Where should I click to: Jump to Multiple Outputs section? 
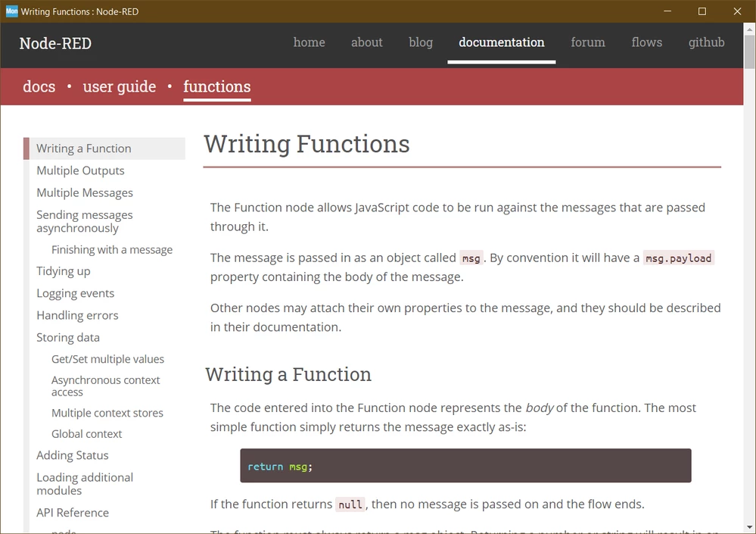coord(80,170)
